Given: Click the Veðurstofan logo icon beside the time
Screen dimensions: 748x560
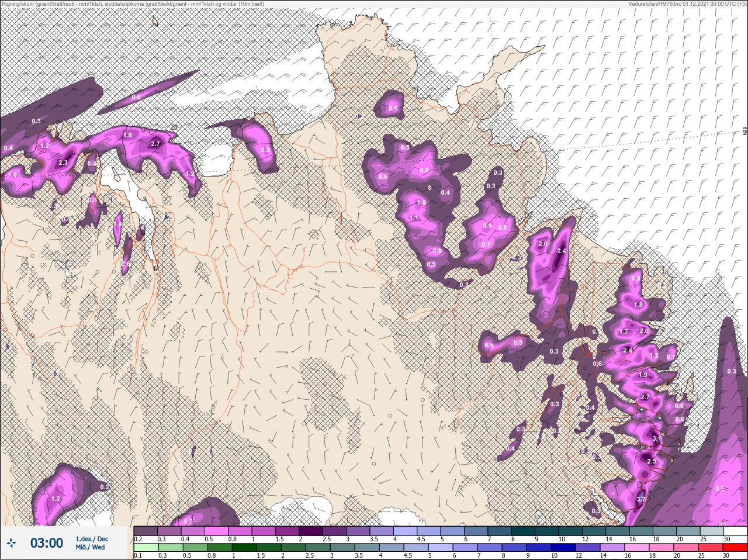Looking at the screenshot, I should (12, 543).
